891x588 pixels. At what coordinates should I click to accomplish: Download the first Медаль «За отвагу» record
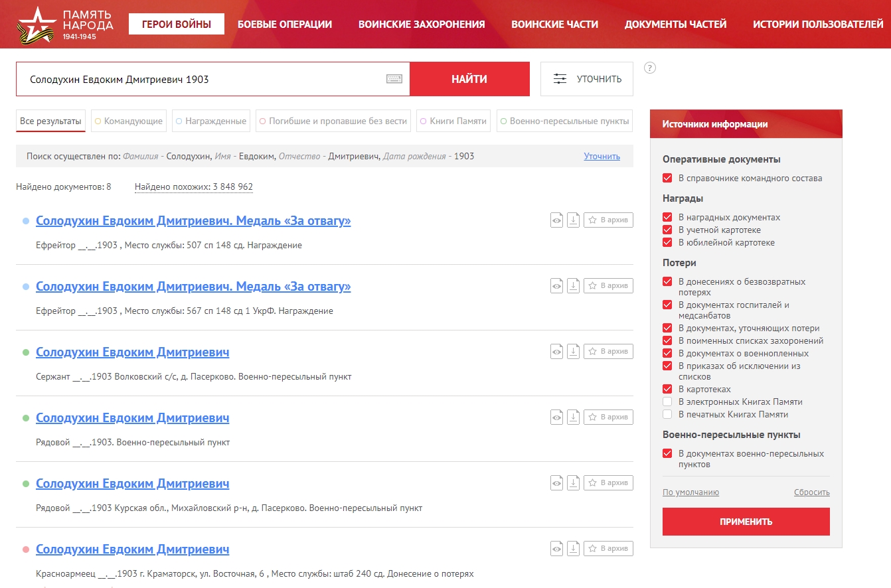click(573, 220)
